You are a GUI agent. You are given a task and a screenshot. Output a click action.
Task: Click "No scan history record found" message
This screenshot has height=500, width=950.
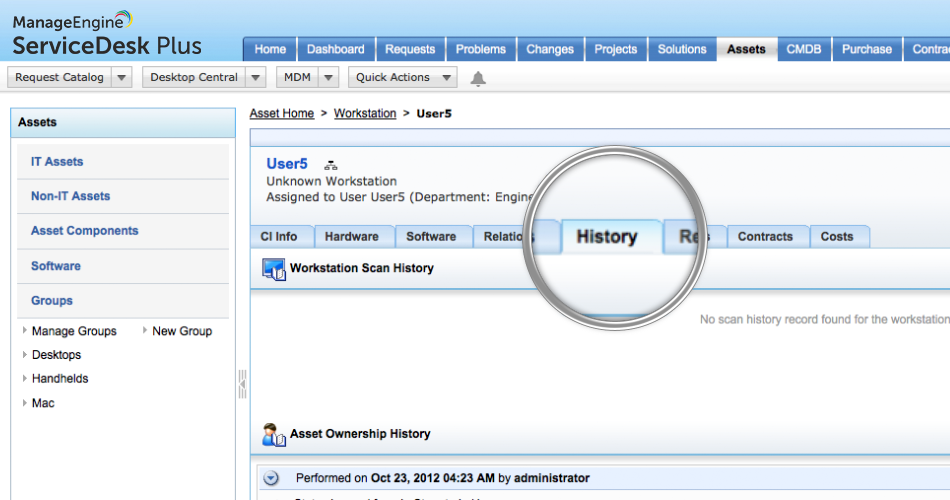click(825, 319)
